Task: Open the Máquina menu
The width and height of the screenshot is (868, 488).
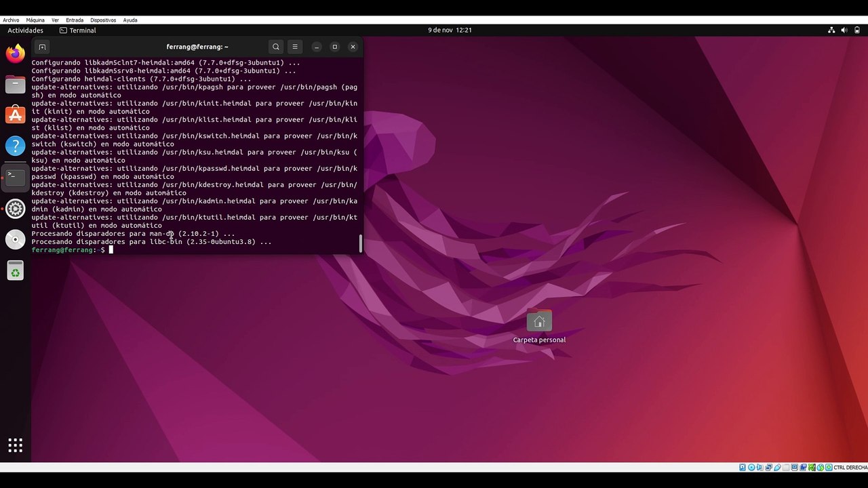Action: [35, 20]
